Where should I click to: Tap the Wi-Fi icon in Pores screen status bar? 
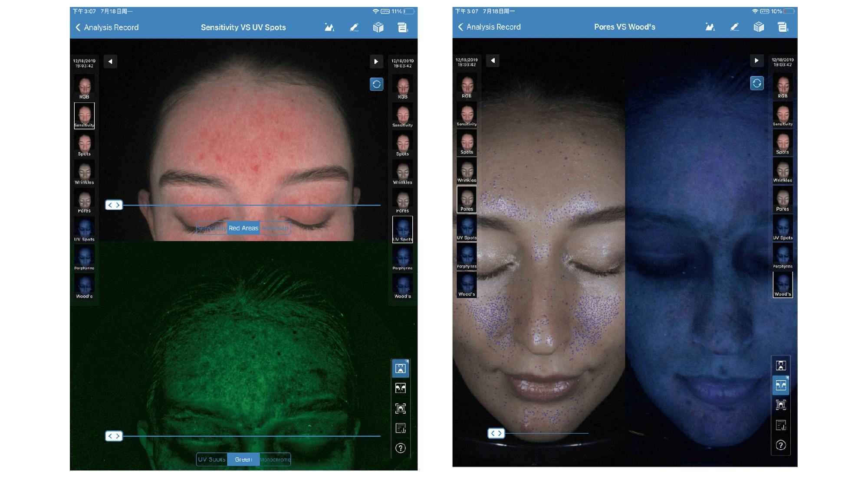(755, 11)
